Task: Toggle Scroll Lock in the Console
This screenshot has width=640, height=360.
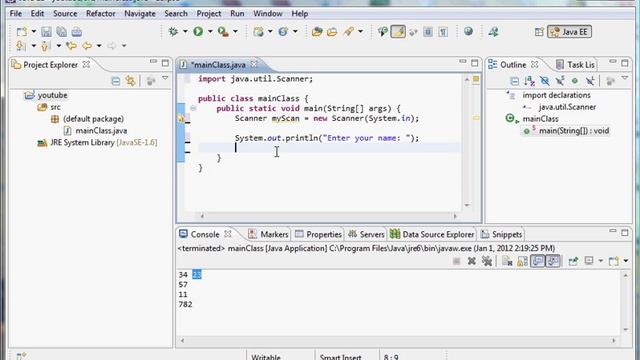Action: pyautogui.click(x=522, y=261)
